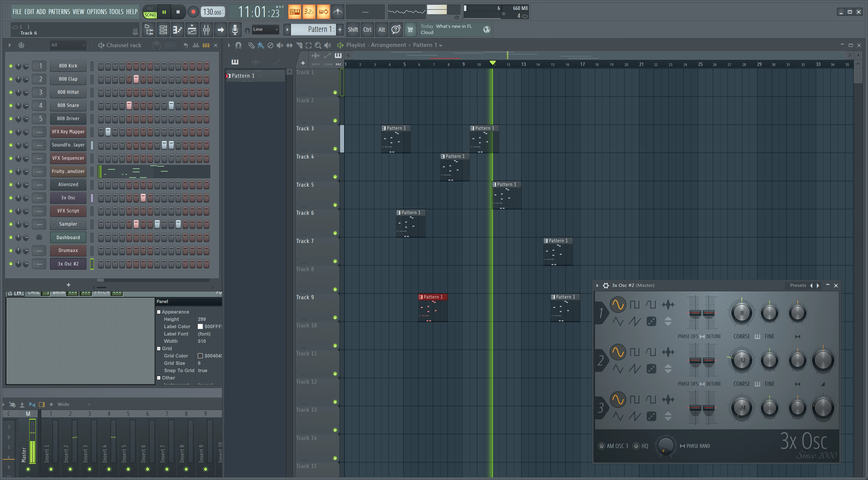
Task: Mute the Alienized channel
Action: 11,185
